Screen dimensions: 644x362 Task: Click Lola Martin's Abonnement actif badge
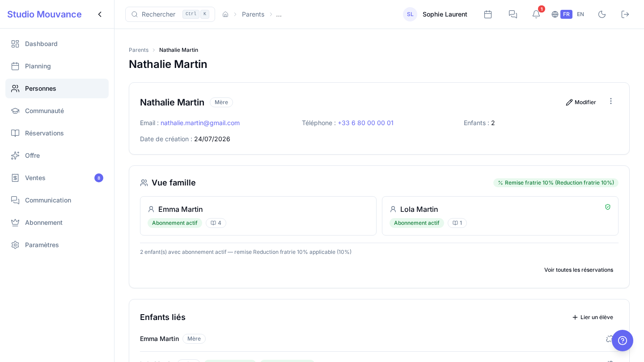pos(417,223)
